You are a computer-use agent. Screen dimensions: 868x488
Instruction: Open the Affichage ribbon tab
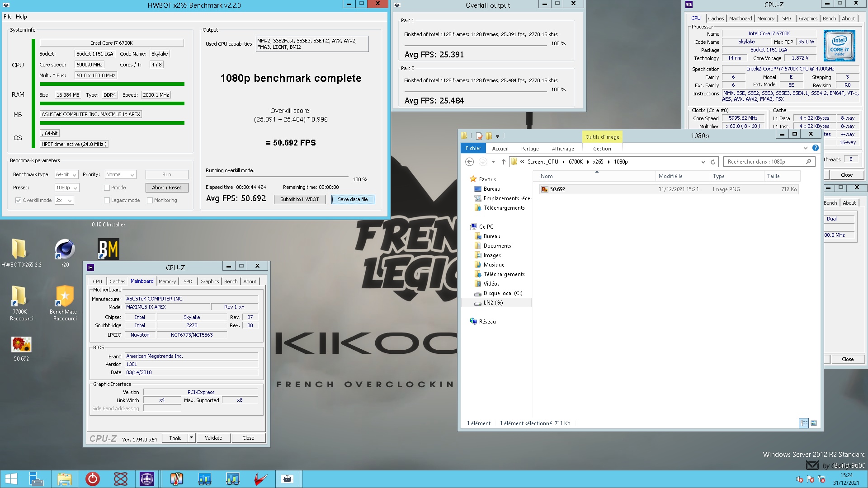tap(563, 149)
